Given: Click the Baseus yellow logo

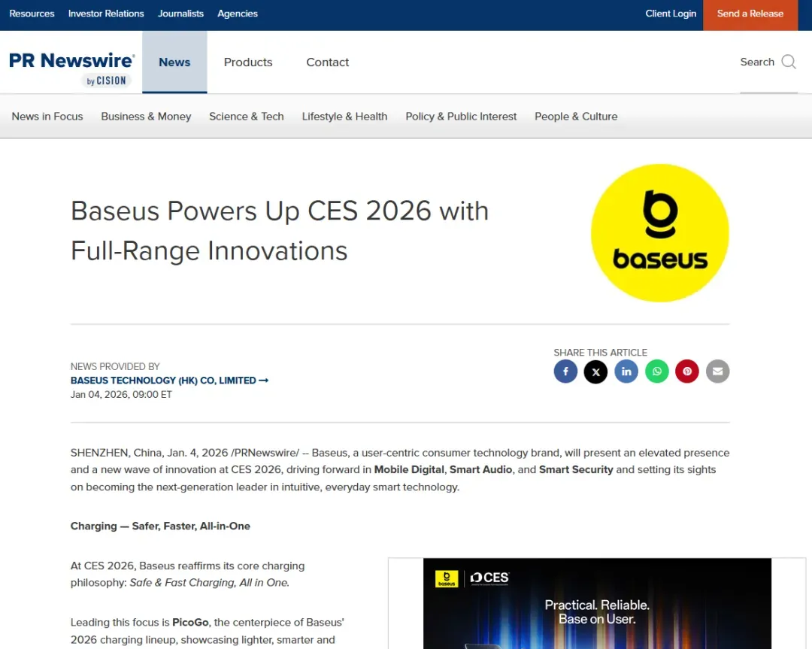Looking at the screenshot, I should (660, 233).
